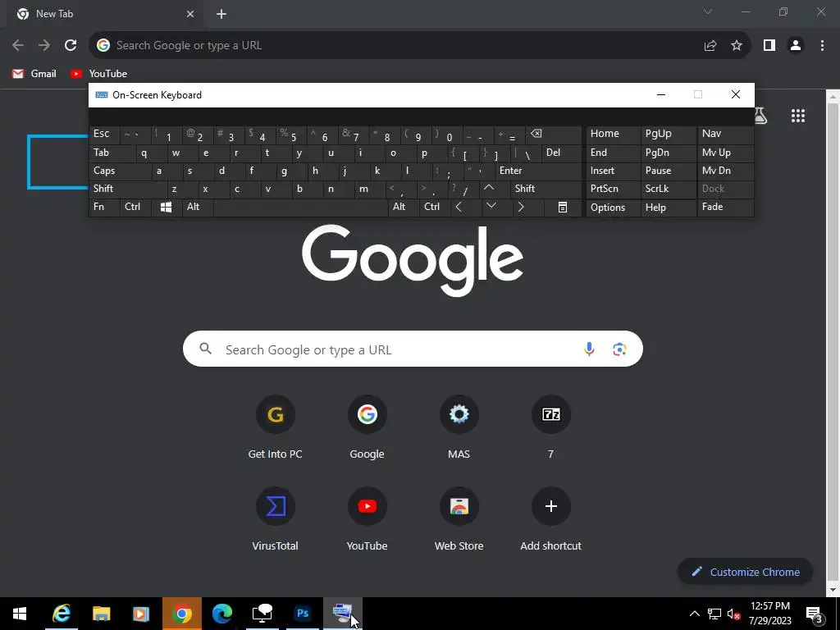Open the MAS shortcut tile
This screenshot has width=840, height=630.
459,427
